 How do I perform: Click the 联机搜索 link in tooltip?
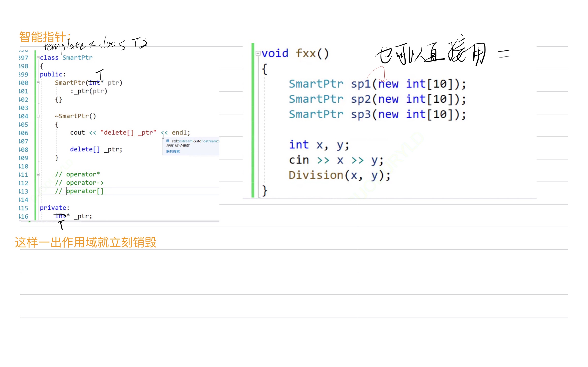[x=173, y=152]
